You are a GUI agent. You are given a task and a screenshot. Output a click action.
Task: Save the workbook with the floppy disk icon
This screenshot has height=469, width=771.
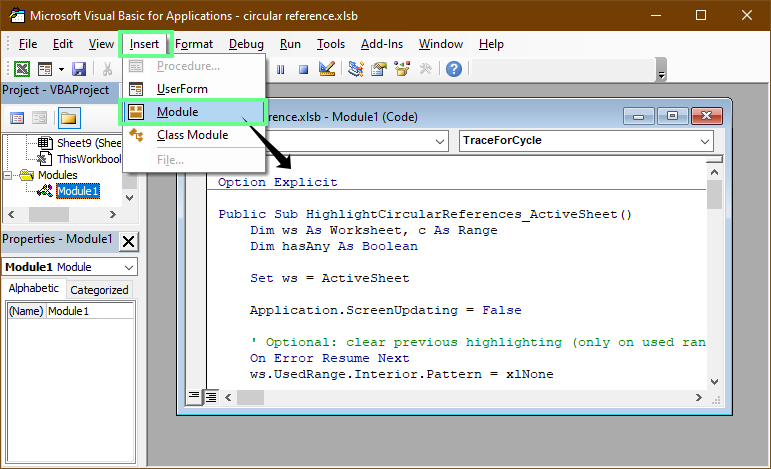79,69
